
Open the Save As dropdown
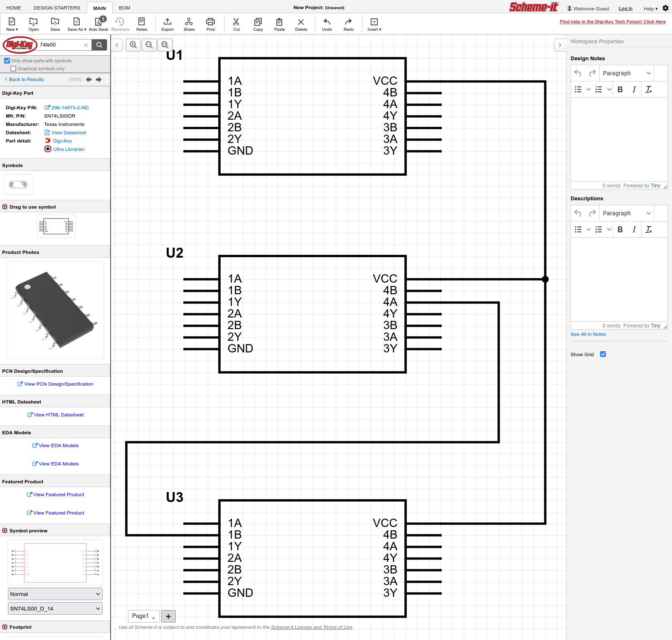[x=77, y=24]
